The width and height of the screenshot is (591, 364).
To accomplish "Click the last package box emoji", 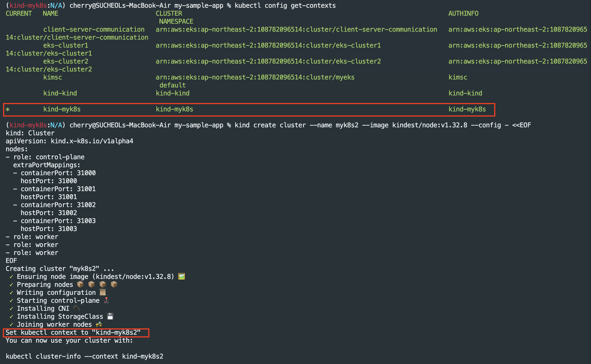I will tap(114, 284).
